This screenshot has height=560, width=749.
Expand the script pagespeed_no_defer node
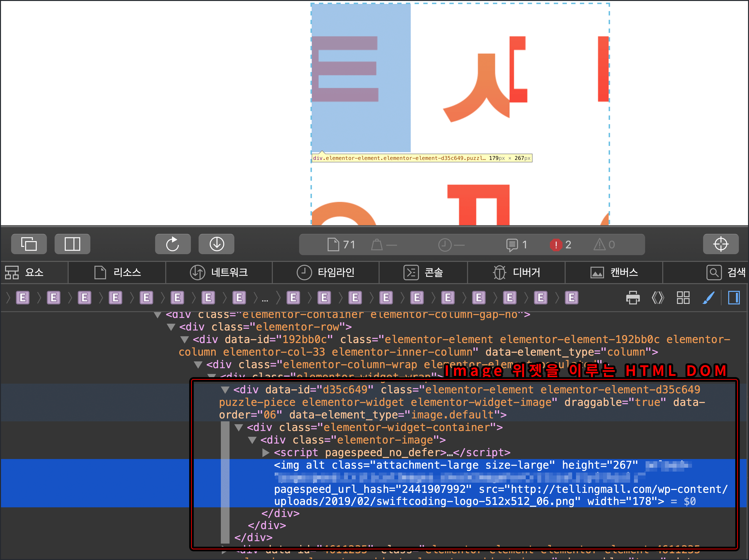tap(266, 453)
